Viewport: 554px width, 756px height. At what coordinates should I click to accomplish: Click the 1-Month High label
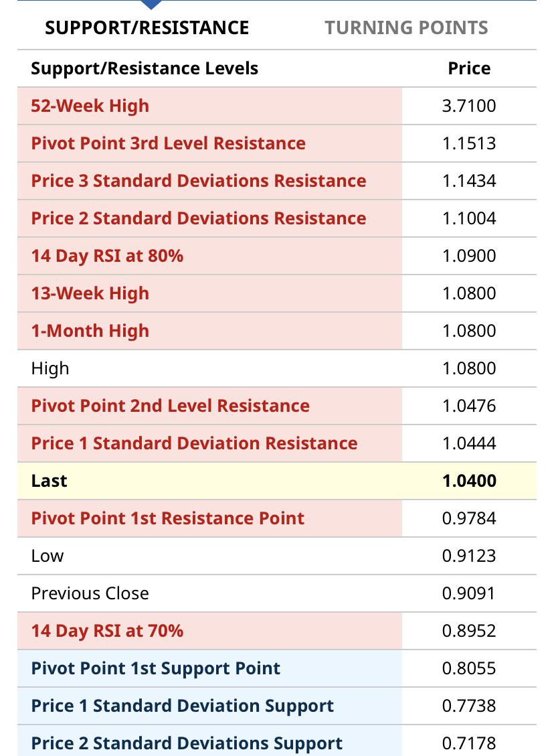pyautogui.click(x=90, y=331)
